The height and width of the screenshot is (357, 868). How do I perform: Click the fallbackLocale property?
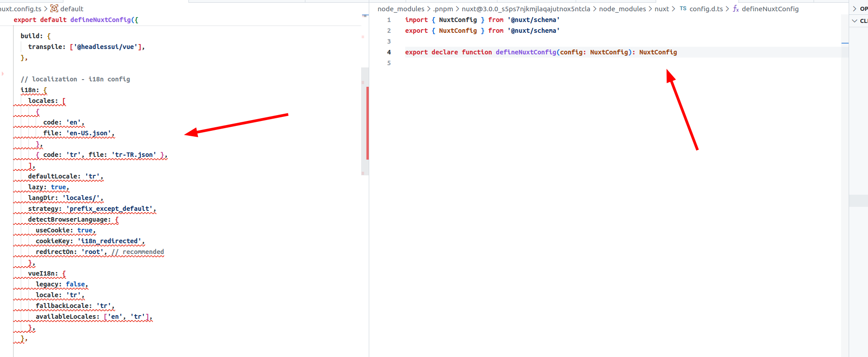(x=64, y=306)
